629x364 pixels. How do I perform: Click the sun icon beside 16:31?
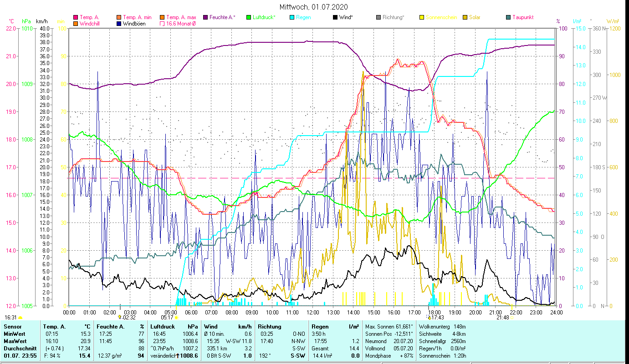pos(20,318)
